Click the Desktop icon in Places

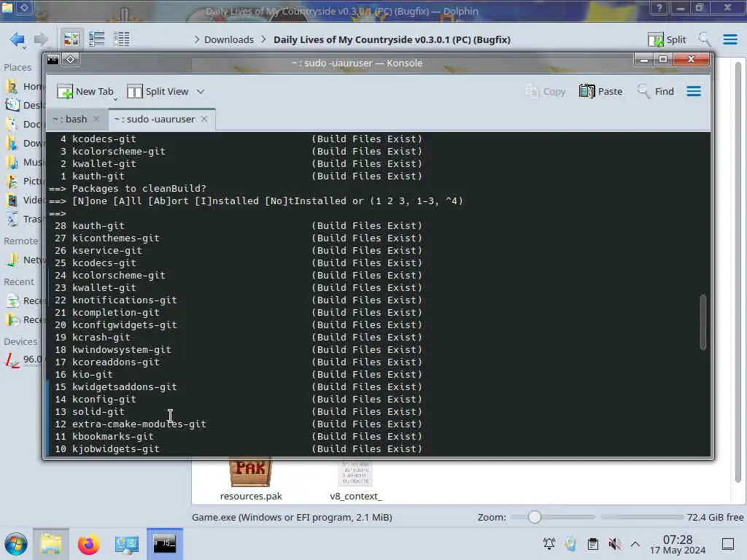point(12,105)
